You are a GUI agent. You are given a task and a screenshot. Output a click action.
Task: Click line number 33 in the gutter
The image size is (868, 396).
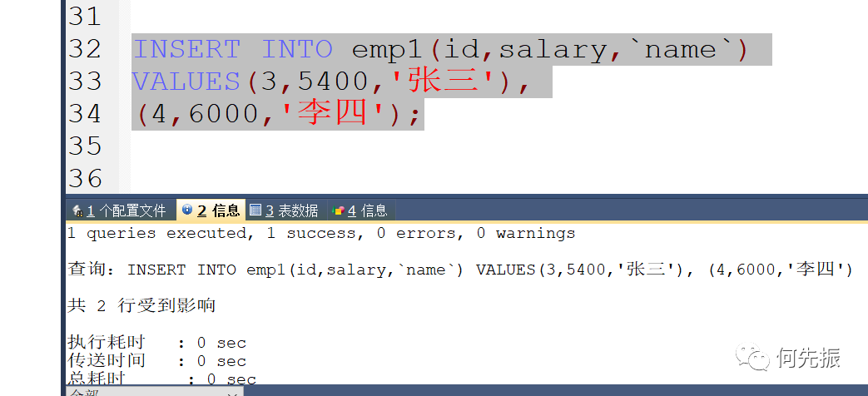86,82
